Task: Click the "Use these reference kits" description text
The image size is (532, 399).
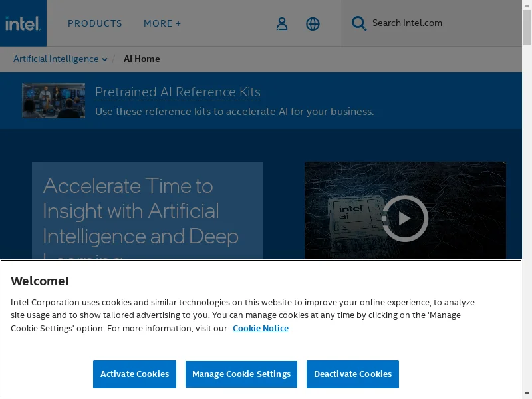Action: point(235,112)
